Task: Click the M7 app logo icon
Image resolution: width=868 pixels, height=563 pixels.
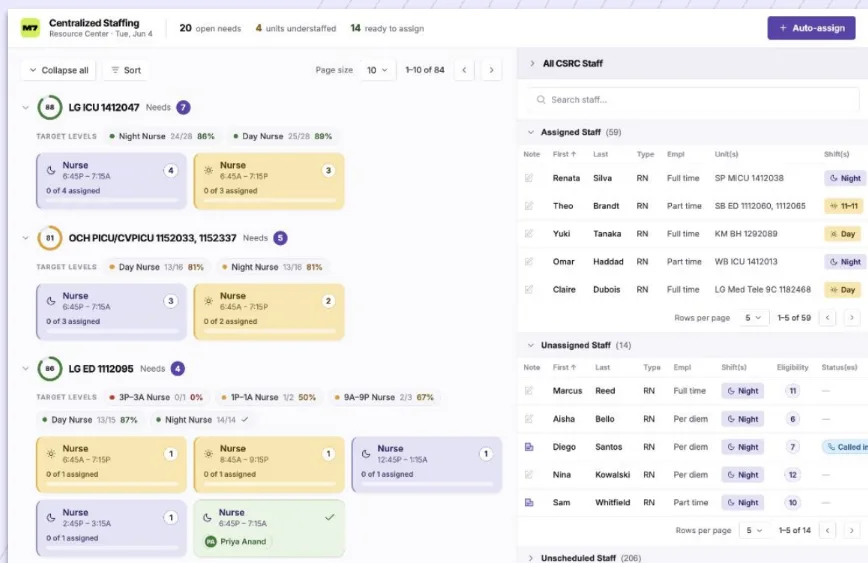Action: pos(30,28)
